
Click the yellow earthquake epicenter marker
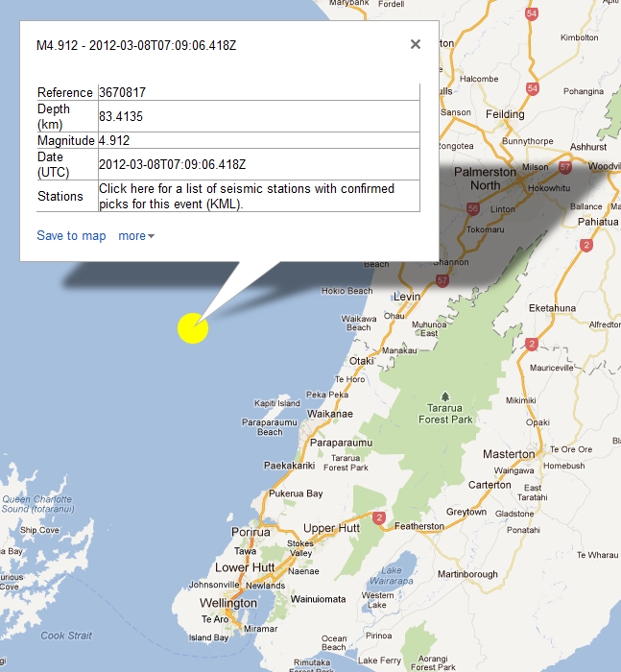pyautogui.click(x=193, y=327)
